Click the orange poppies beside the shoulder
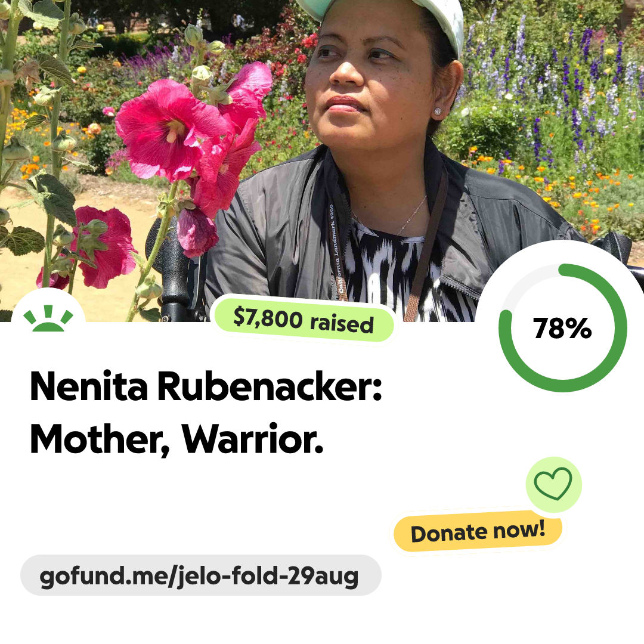 [x=583, y=197]
